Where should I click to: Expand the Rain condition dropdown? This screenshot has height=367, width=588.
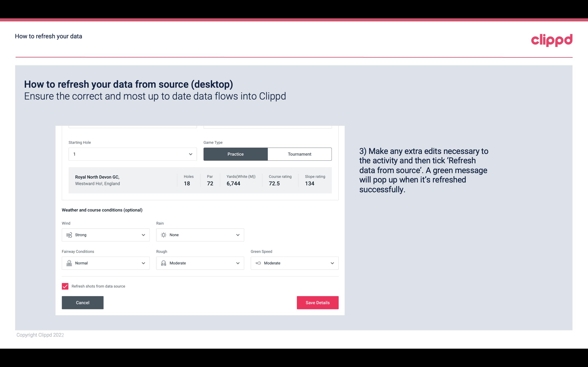pos(238,235)
